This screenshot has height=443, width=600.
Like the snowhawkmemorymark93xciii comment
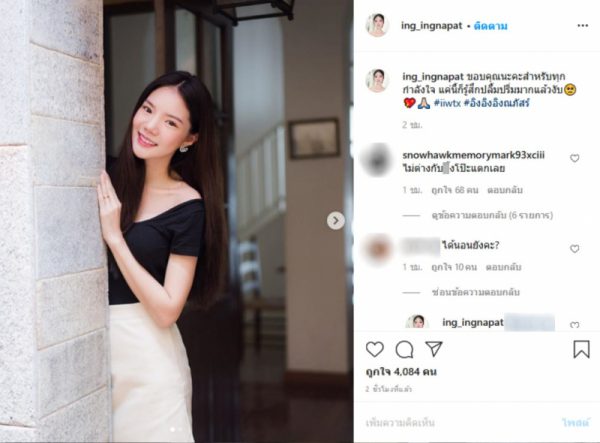tap(574, 158)
